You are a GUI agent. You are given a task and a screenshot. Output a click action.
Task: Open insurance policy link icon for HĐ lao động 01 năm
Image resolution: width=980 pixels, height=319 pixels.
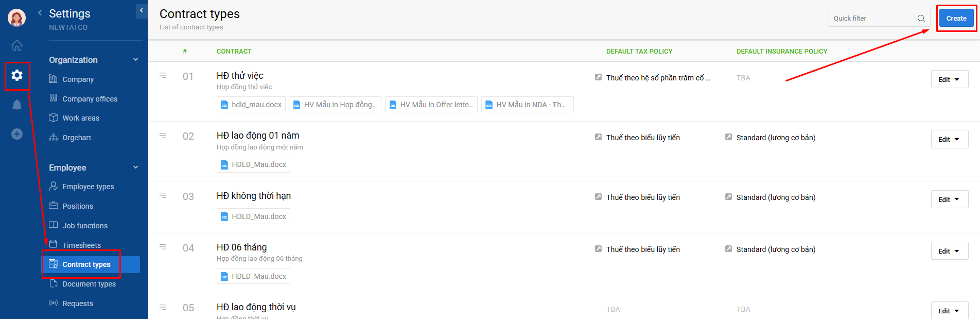point(728,137)
